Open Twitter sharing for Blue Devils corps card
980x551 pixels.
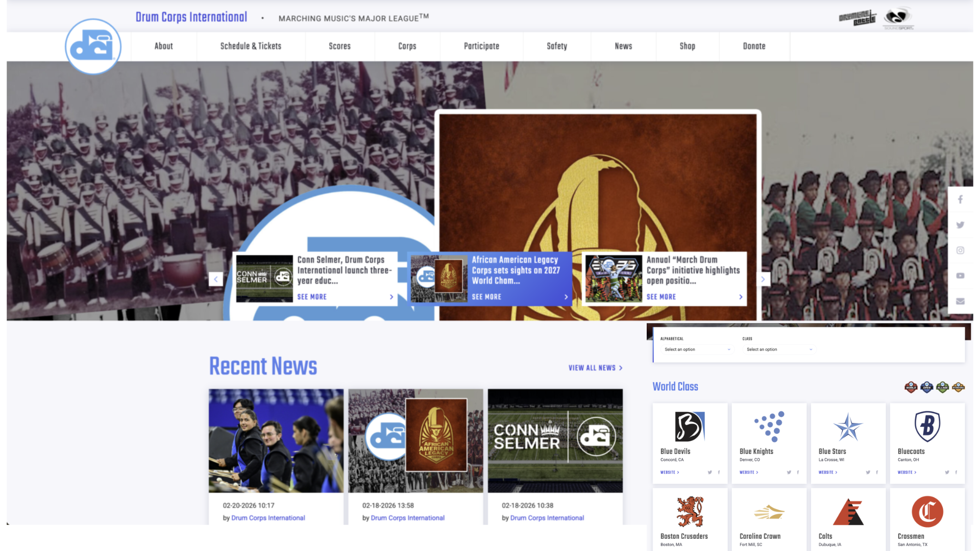coord(709,472)
